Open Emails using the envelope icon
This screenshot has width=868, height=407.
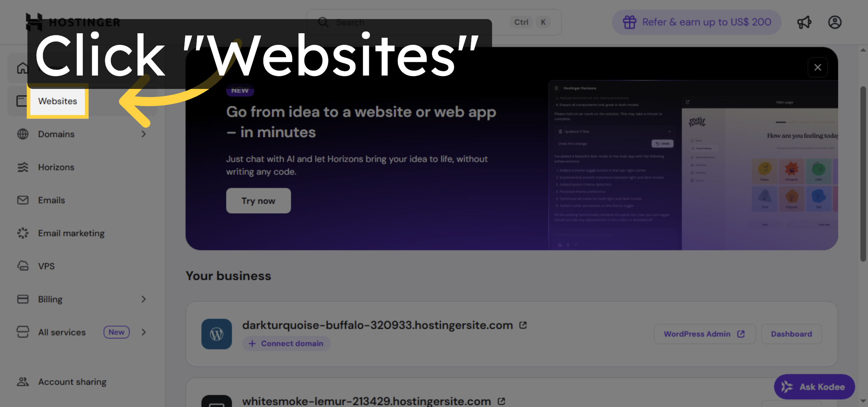[23, 200]
